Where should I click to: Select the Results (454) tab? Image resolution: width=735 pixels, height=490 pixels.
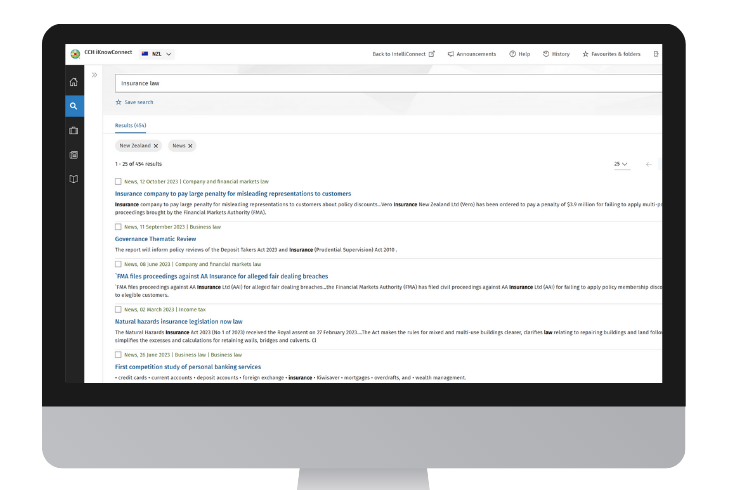pyautogui.click(x=130, y=125)
